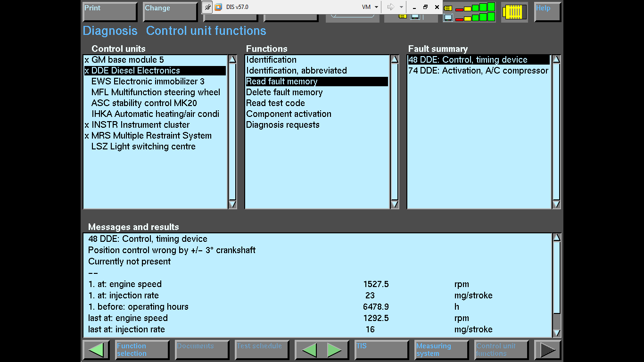
Task: Select fault 74 DDE: Activation, A/C compressor
Action: coord(478,71)
